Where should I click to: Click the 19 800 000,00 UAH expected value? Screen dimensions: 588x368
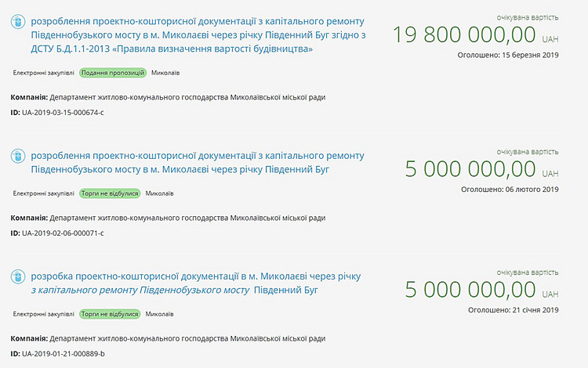coord(476,34)
